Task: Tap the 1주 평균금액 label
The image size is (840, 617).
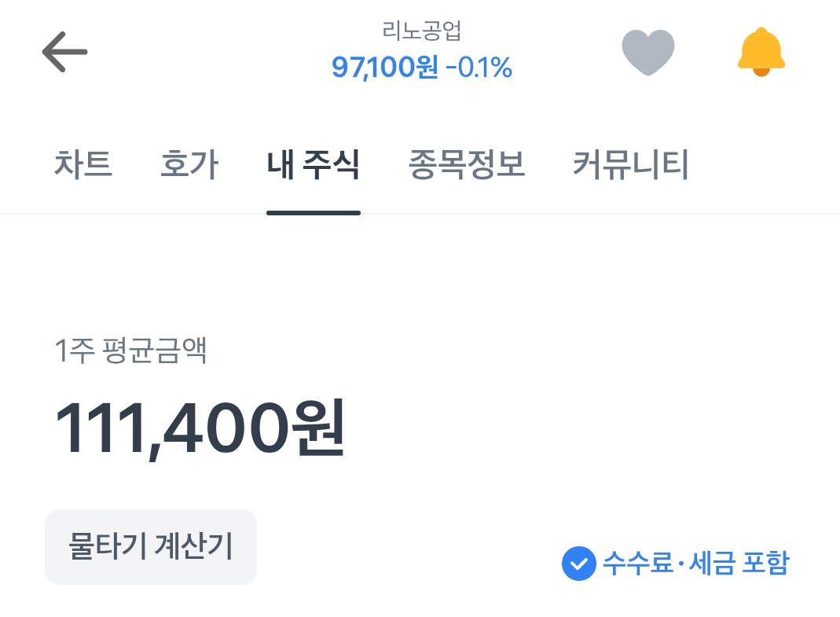Action: [130, 351]
